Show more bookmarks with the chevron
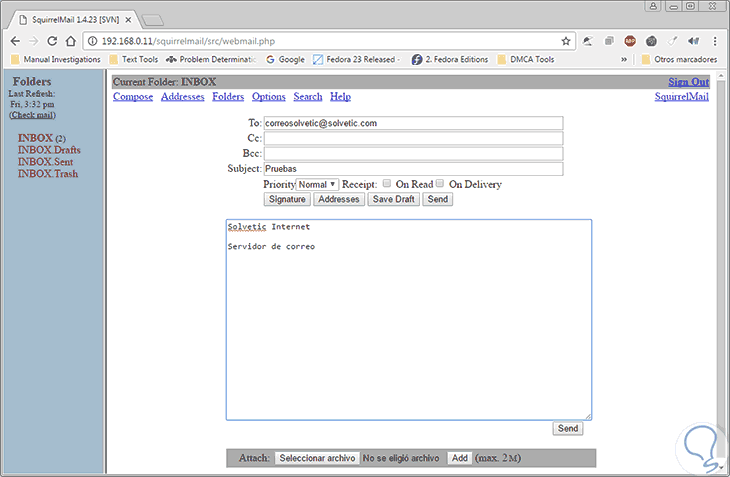 pos(624,59)
